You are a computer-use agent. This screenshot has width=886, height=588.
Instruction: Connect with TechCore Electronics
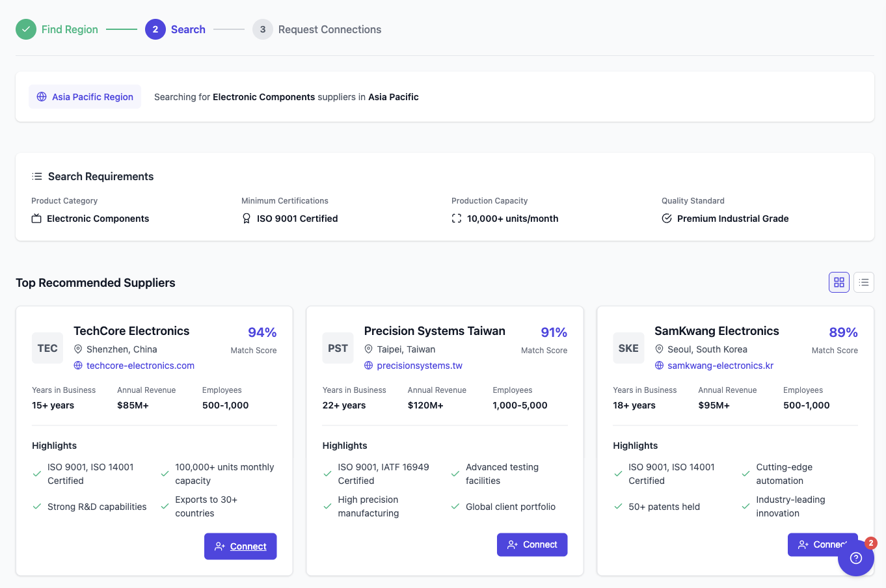pyautogui.click(x=240, y=546)
